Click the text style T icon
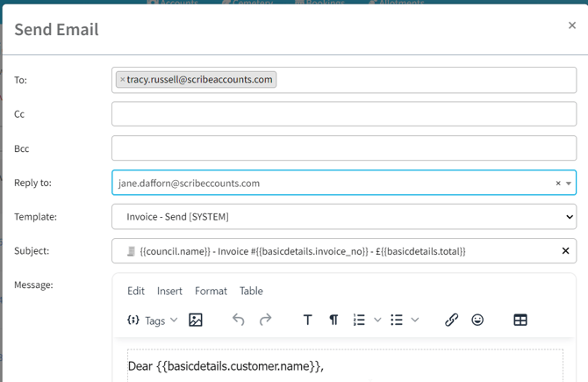588x382 pixels. 307,321
